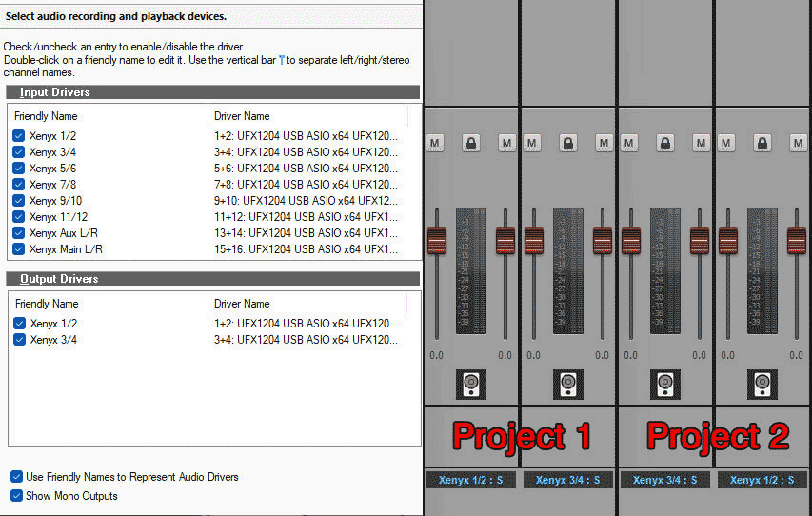Select the Xenyx Aux L/R friendly name entry
Screen dimensions: 812x516
(x=63, y=233)
